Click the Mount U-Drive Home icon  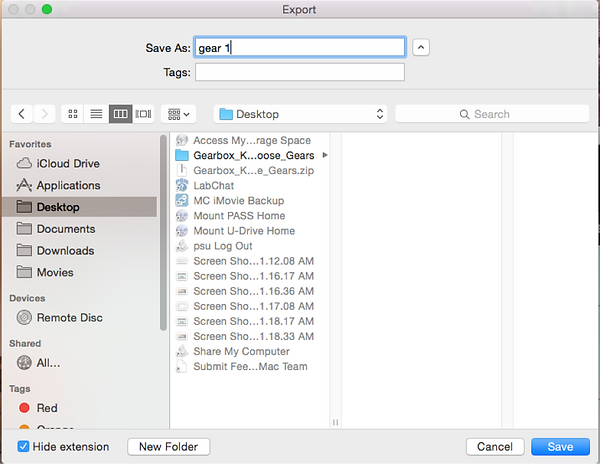pos(182,231)
